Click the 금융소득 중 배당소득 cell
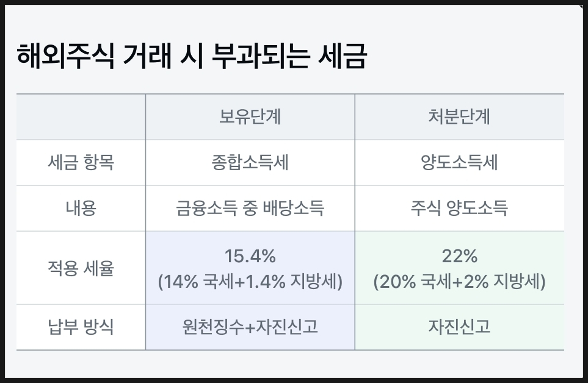Screen dimensions: 588x383 [x=250, y=209]
